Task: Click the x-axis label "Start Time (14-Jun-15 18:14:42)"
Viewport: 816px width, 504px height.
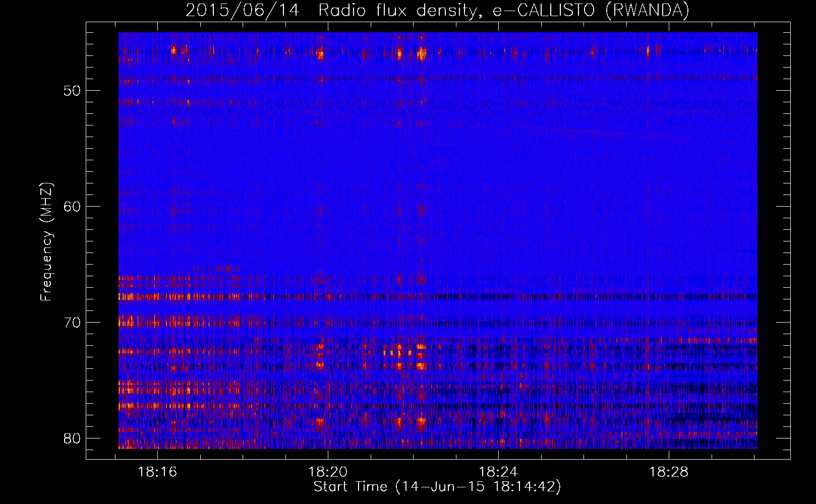Action: click(x=437, y=487)
